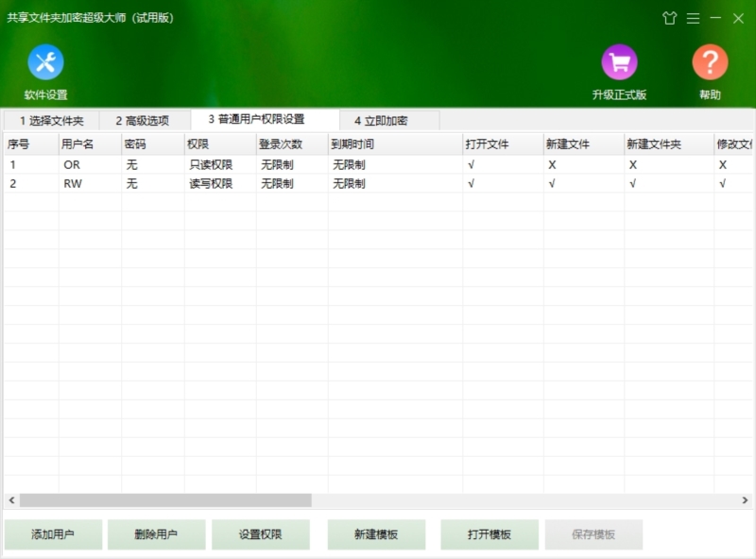
Task: Click 打开文件 column header
Action: (x=503, y=144)
